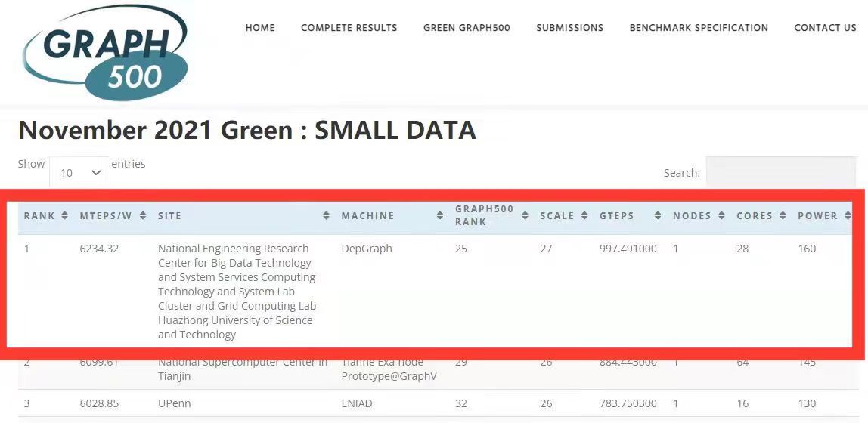This screenshot has width=868, height=423.
Task: Focus the table Search input field
Action: [x=780, y=173]
